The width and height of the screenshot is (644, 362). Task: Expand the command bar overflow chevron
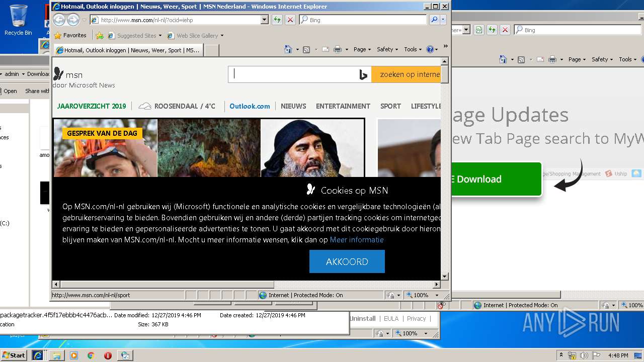point(445,46)
